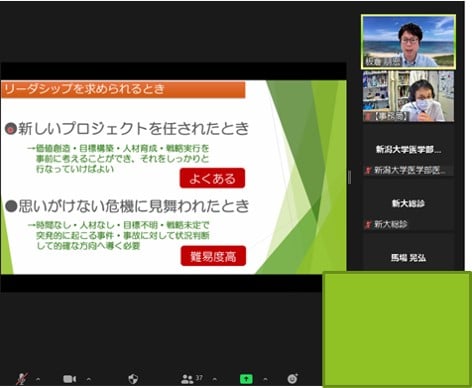Click the red 難易度高 button on slide
This screenshot has width=472, height=388.
click(x=213, y=256)
